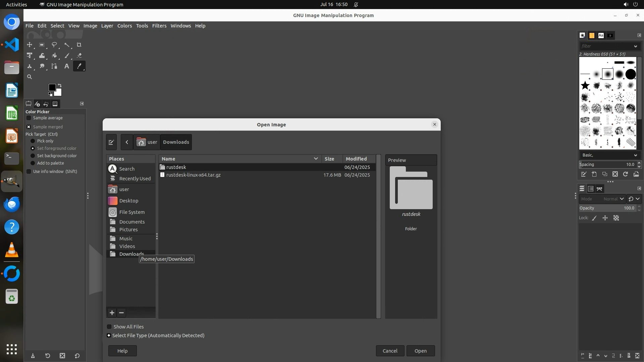Image resolution: width=644 pixels, height=362 pixels.
Task: Click the Open button
Action: coord(420,351)
